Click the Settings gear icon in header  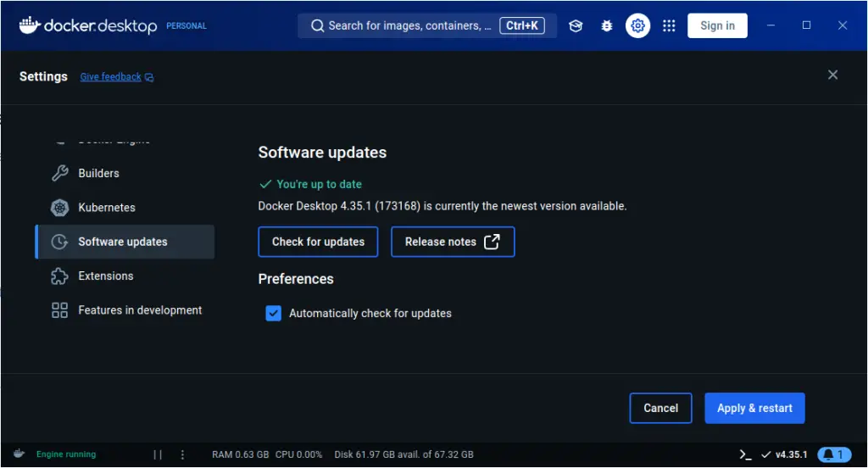637,25
